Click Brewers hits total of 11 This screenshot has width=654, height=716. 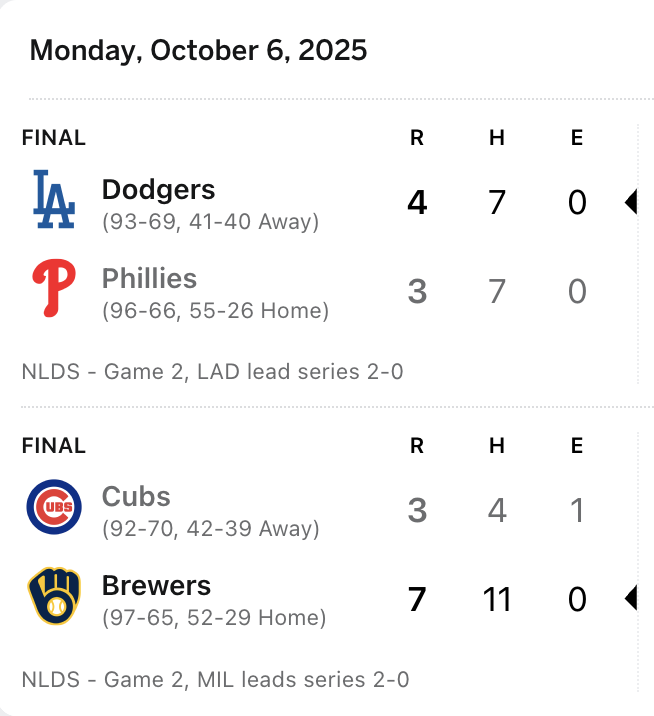[496, 599]
